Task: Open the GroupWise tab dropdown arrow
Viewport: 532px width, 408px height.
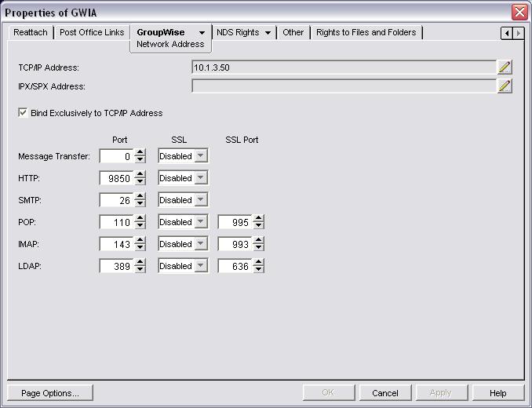Action: pyautogui.click(x=202, y=33)
